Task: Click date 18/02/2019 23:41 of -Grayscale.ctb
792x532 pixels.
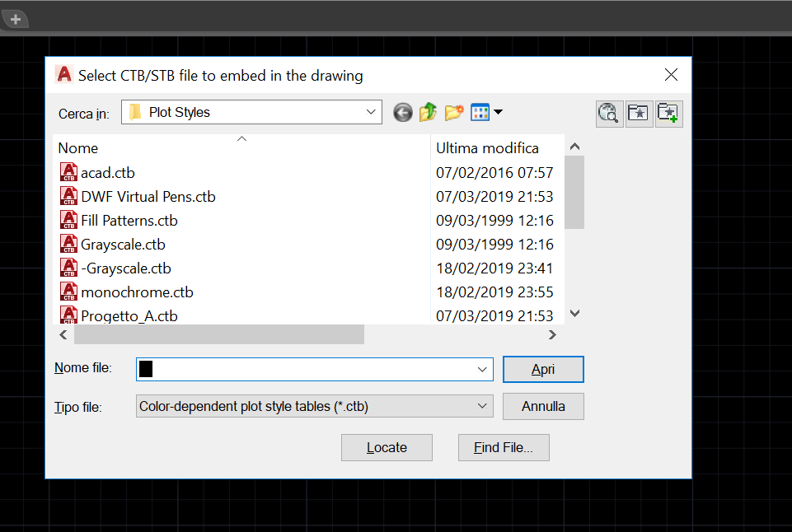Action: point(494,268)
